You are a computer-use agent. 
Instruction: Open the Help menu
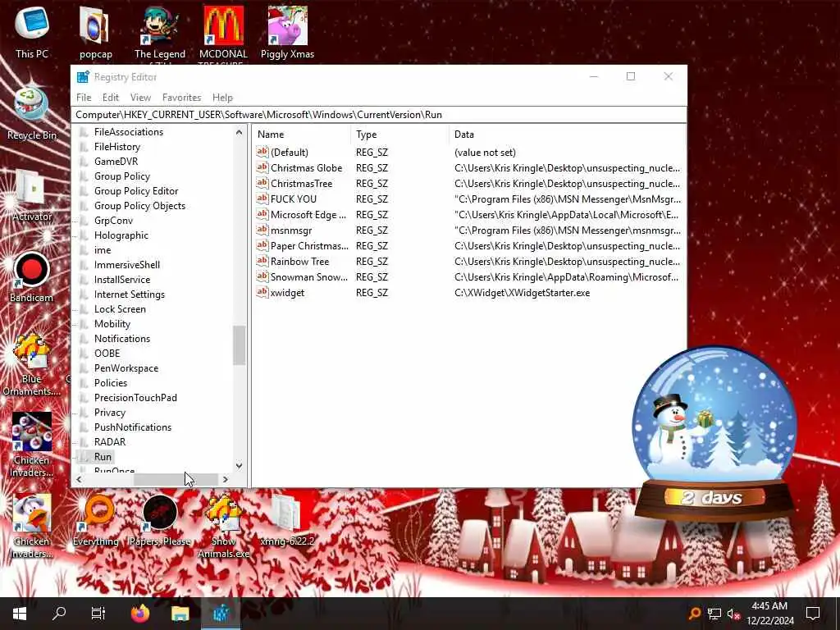pyautogui.click(x=222, y=98)
